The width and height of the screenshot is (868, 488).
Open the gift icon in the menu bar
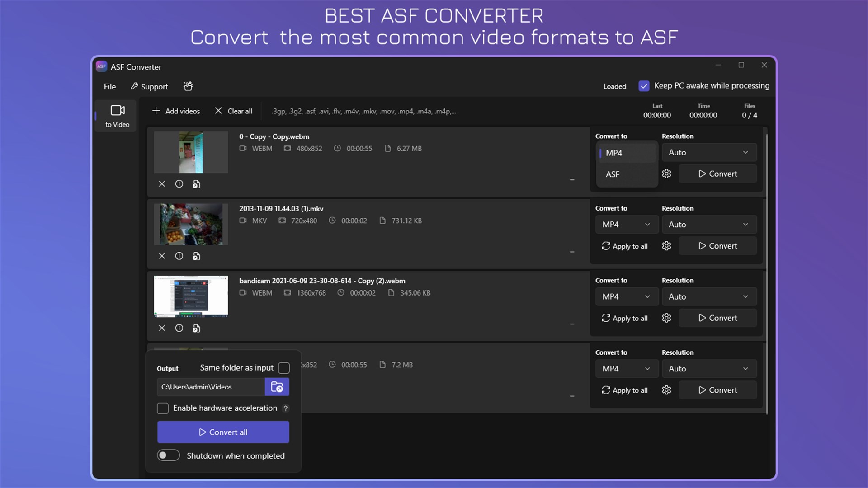point(188,86)
